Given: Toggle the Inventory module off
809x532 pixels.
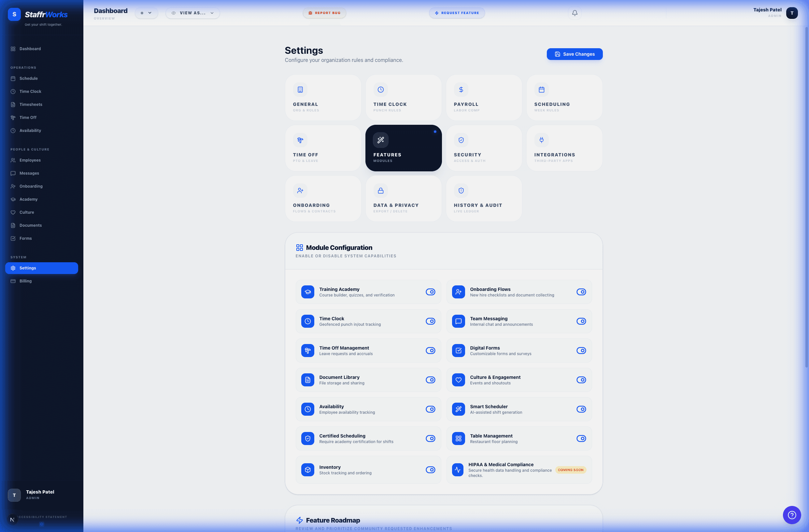Looking at the screenshot, I should 430,470.
